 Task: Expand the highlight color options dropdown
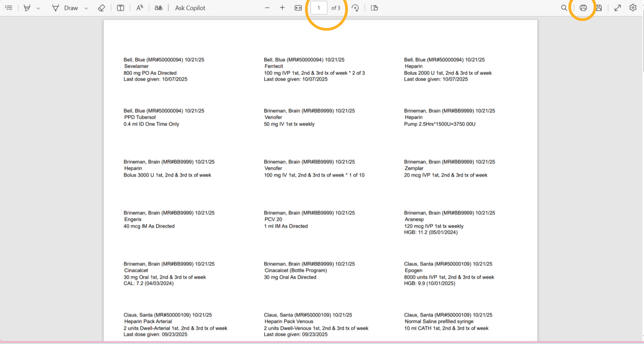click(38, 8)
